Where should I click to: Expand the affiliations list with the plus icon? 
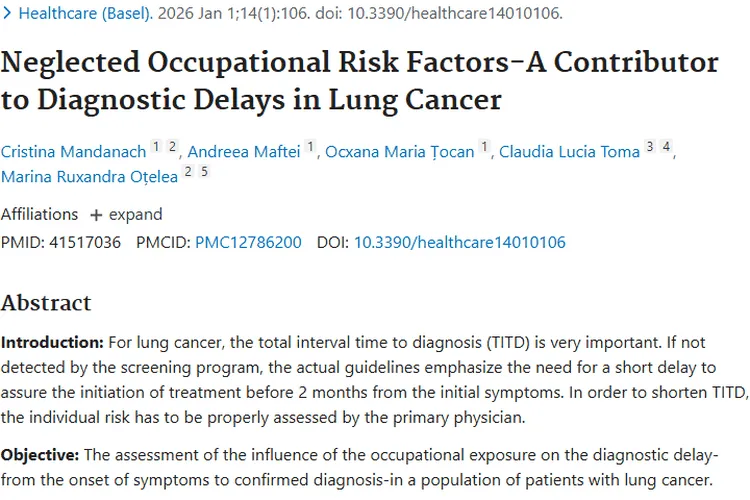click(96, 214)
